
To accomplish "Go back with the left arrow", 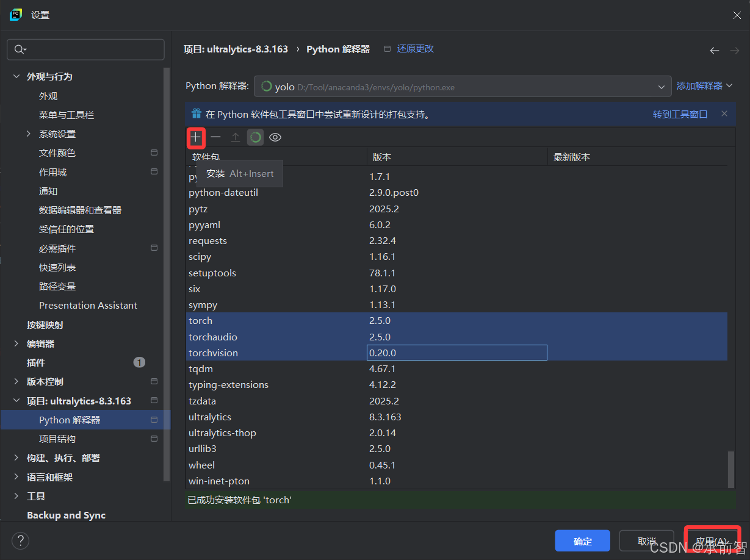I will (715, 51).
